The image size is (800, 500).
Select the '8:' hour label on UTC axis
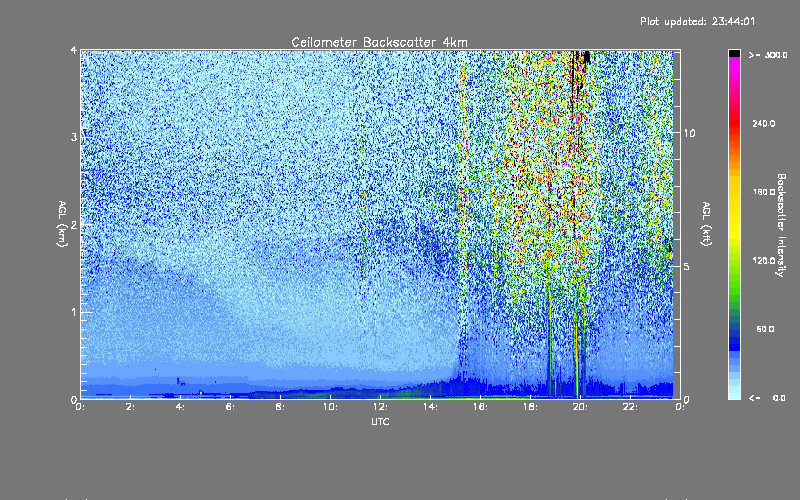(281, 407)
